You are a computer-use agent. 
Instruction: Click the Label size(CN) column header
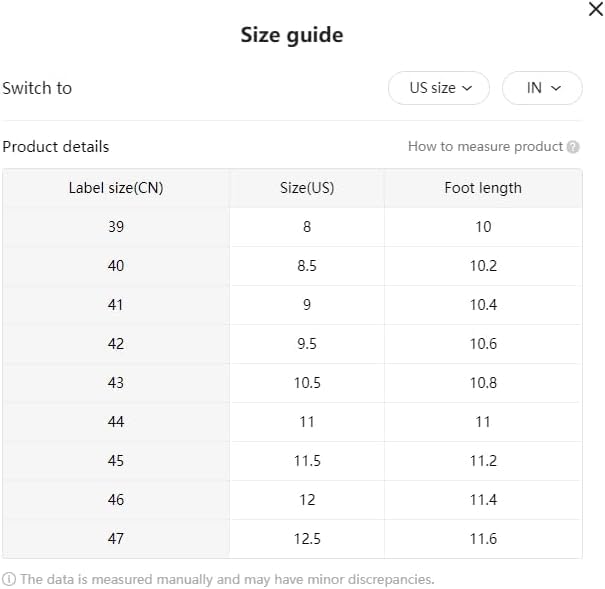pyautogui.click(x=116, y=188)
